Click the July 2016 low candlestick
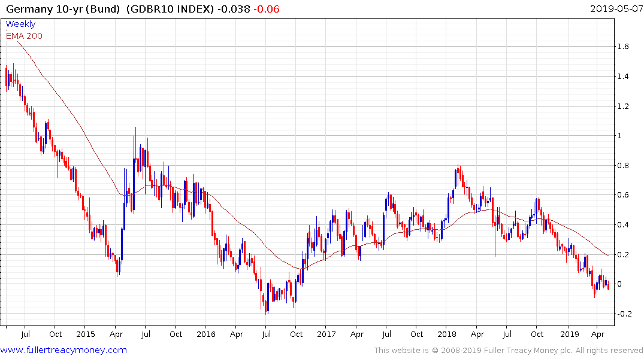This screenshot has width=644, height=359. 267,306
